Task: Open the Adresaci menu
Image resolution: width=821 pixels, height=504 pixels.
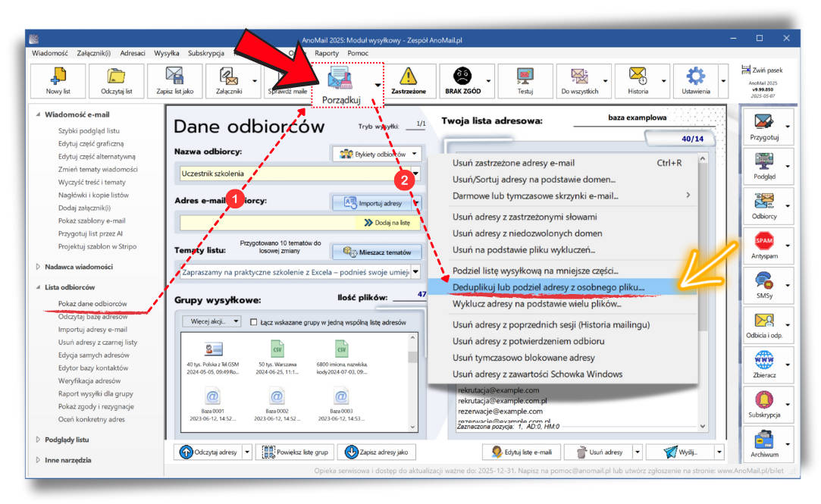Action: coord(133,53)
